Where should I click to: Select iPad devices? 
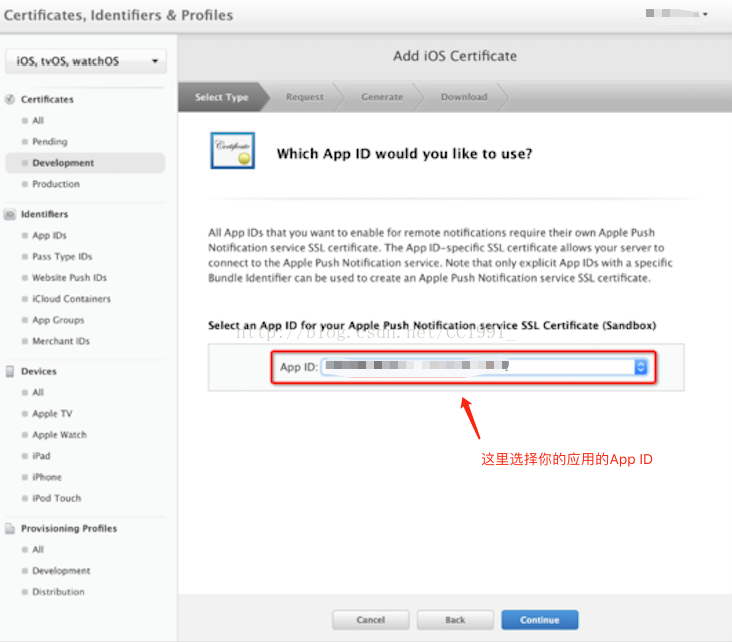click(41, 456)
